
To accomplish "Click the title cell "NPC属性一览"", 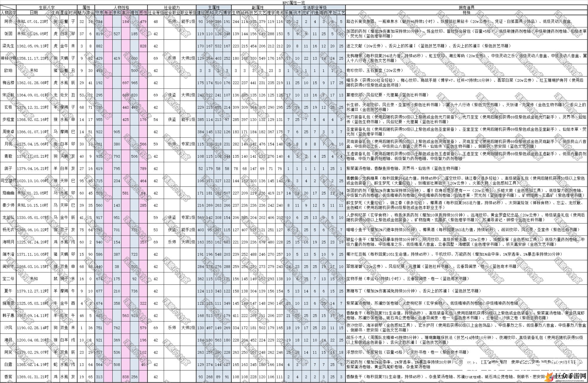I will pyautogui.click(x=294, y=3).
